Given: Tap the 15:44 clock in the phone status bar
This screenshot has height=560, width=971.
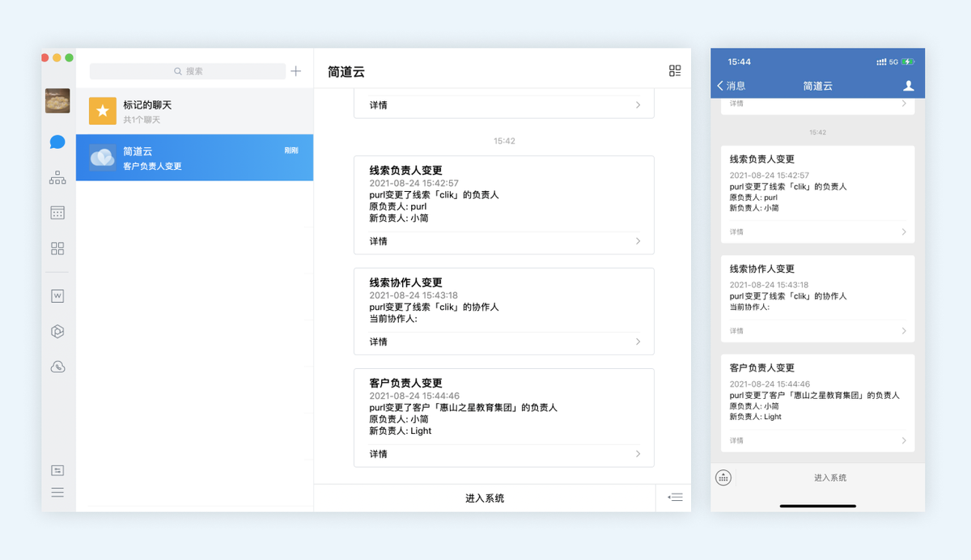Looking at the screenshot, I should [740, 62].
